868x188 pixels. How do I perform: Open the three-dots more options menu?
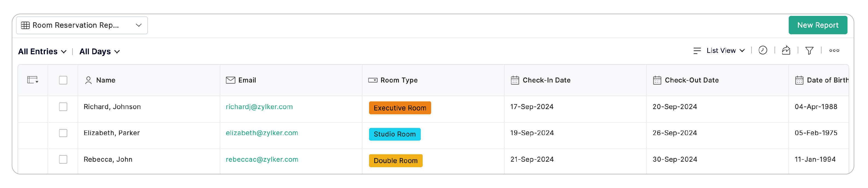pyautogui.click(x=834, y=51)
